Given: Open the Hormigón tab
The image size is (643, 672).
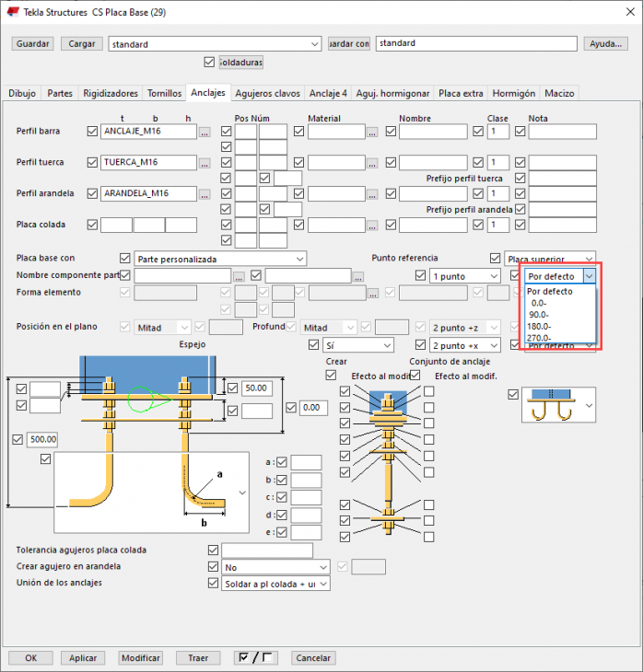Looking at the screenshot, I should click(x=513, y=93).
